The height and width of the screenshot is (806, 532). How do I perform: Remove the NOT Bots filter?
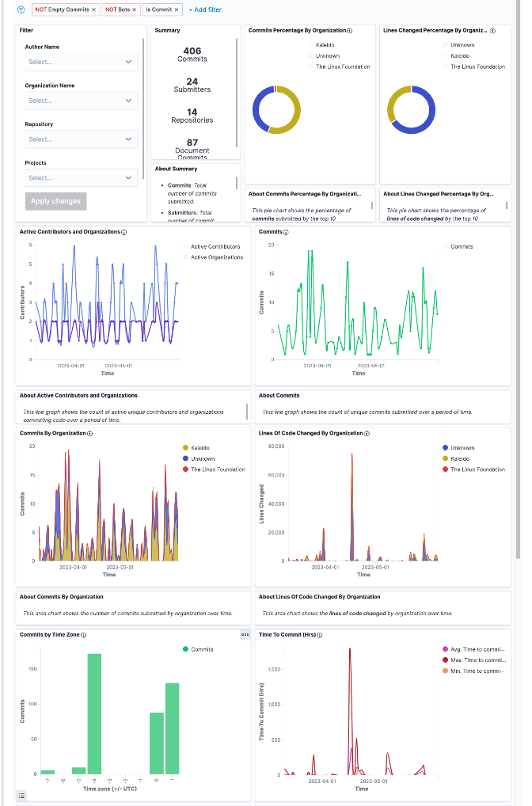coord(135,10)
